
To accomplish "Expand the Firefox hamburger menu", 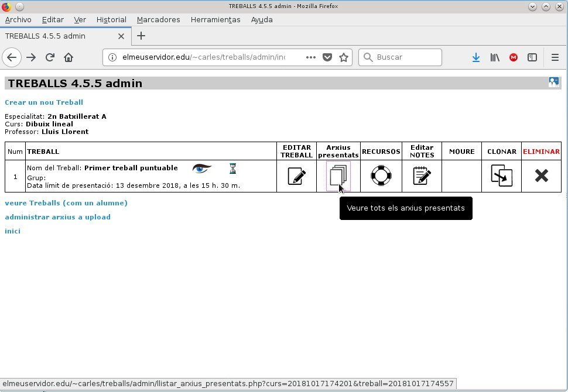I will [555, 57].
